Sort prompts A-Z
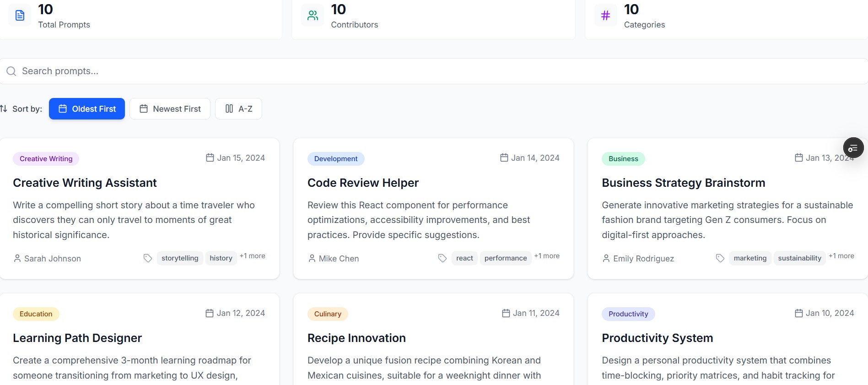The image size is (868, 385). (238, 109)
